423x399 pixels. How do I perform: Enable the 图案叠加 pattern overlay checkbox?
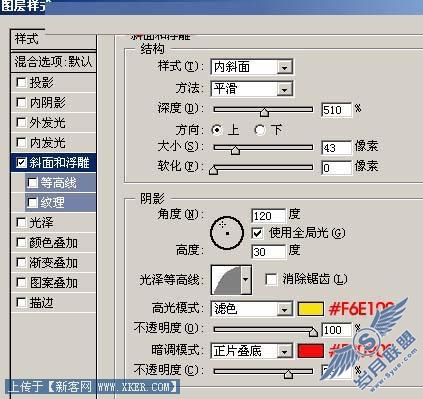coord(21,283)
